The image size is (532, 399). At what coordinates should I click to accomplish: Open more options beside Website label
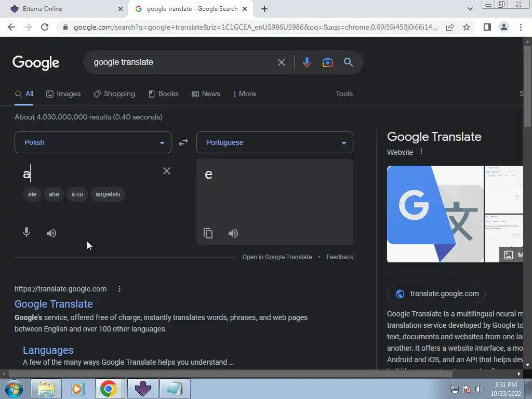421,152
